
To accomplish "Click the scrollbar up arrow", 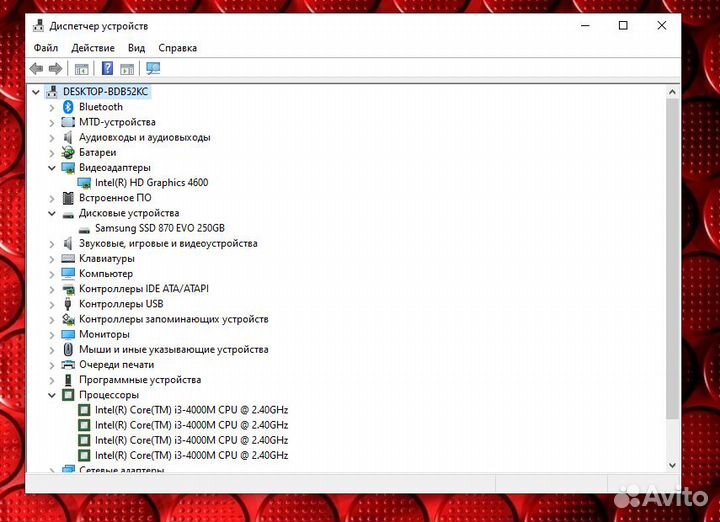I will (672, 92).
